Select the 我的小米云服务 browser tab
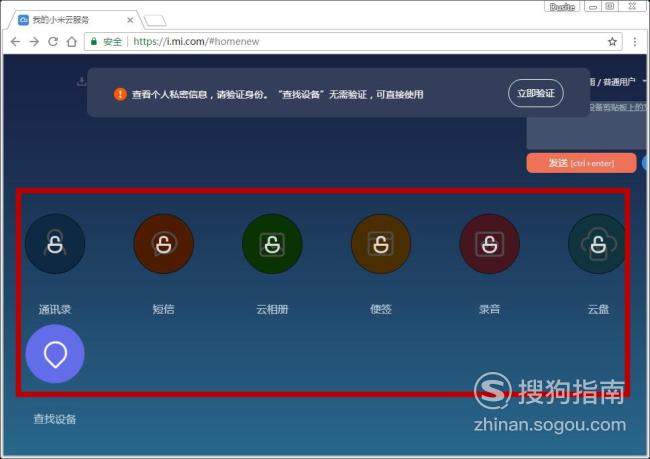 (x=75, y=20)
